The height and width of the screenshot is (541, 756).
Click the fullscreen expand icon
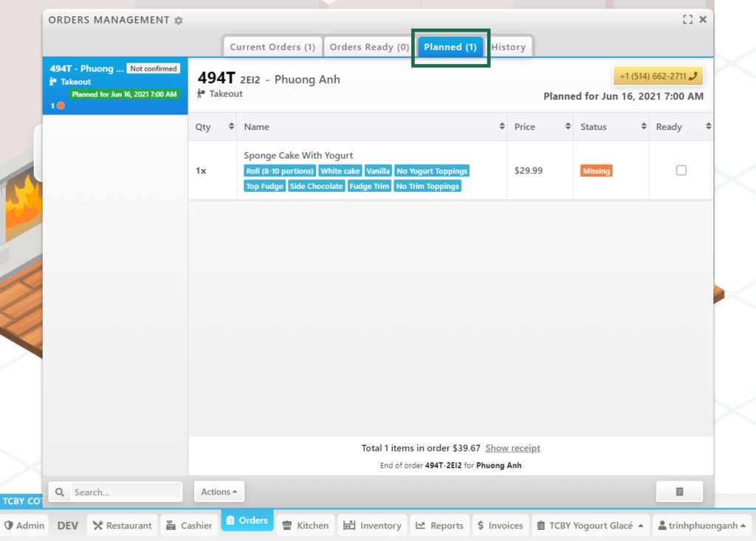coord(687,20)
